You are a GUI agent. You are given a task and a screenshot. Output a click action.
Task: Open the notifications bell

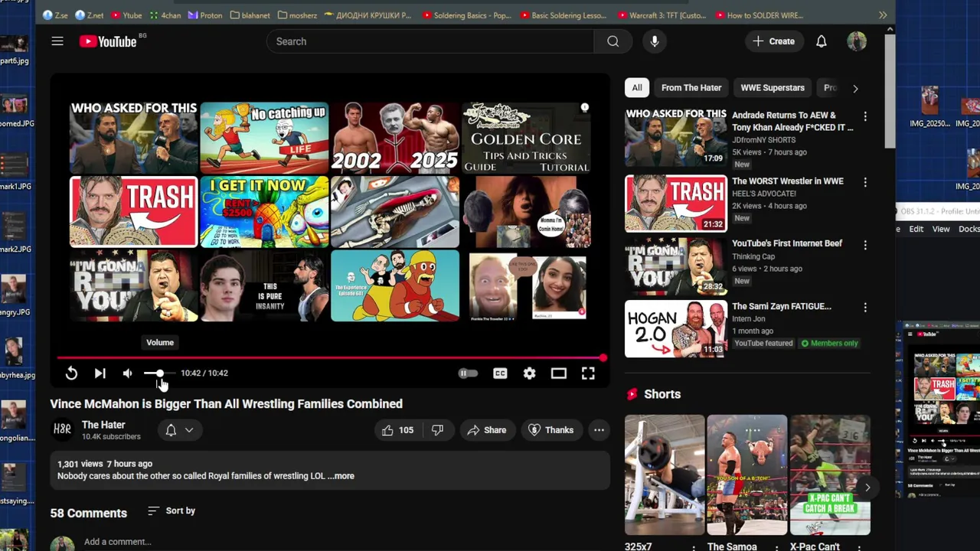(821, 41)
